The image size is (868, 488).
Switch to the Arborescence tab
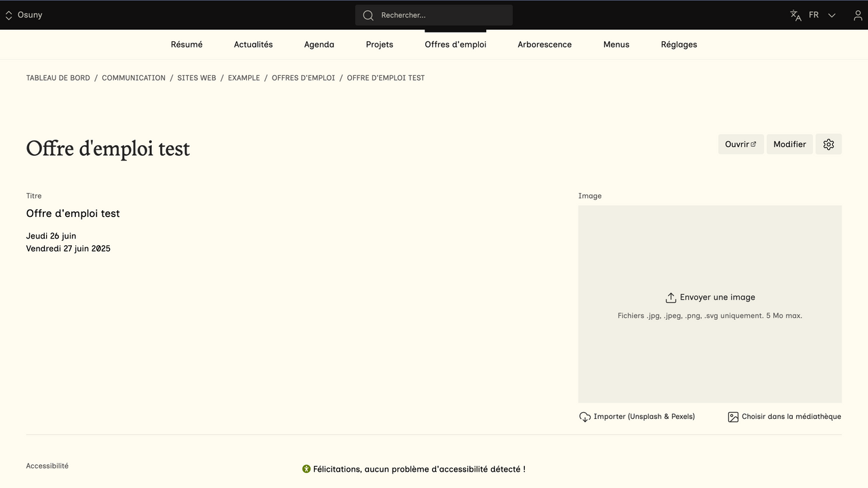(x=545, y=45)
